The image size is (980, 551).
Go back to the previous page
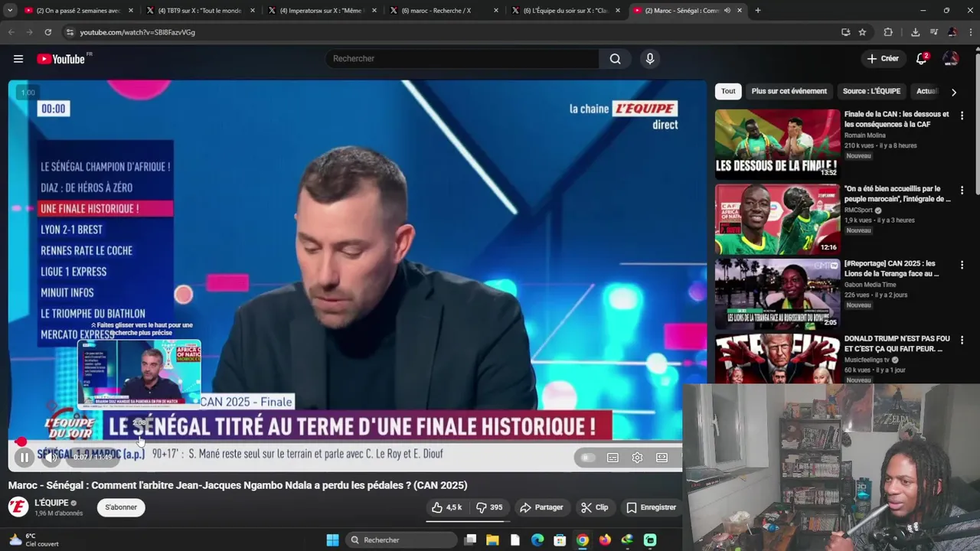(x=11, y=32)
